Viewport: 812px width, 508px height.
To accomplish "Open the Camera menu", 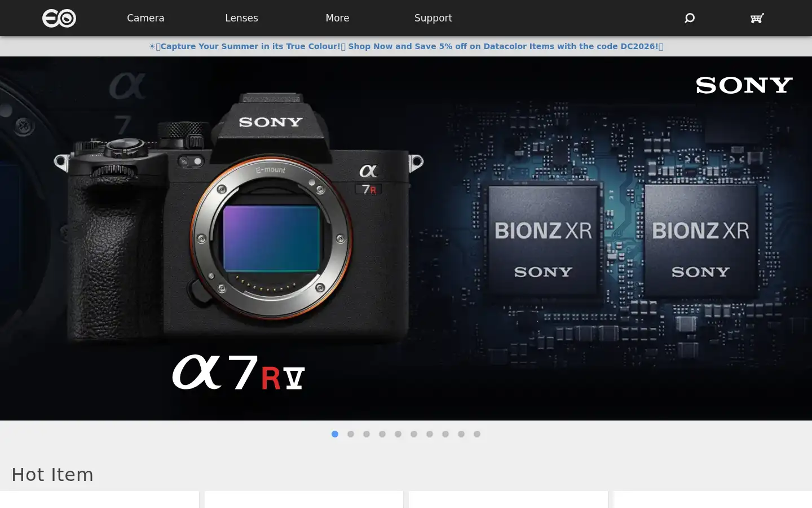I will pos(145,18).
